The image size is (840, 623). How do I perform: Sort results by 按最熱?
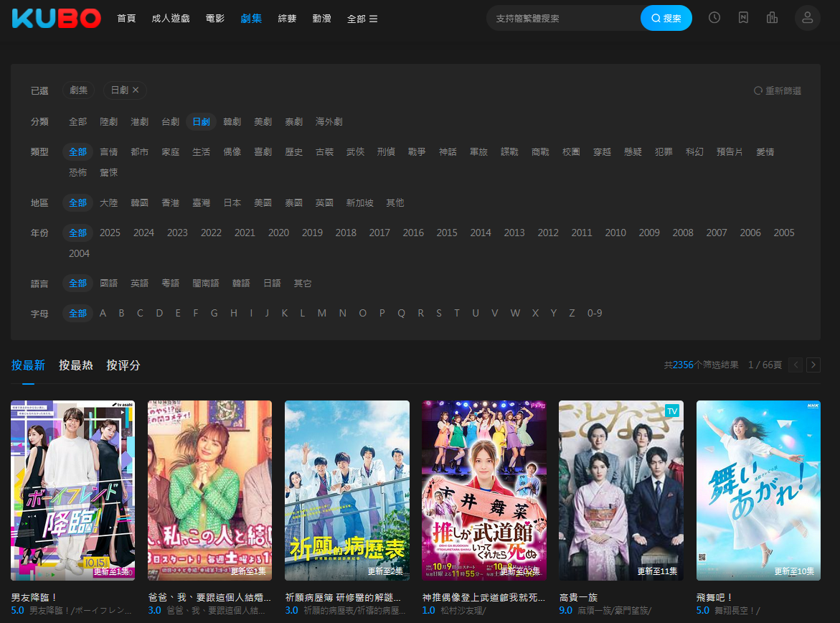[75, 365]
